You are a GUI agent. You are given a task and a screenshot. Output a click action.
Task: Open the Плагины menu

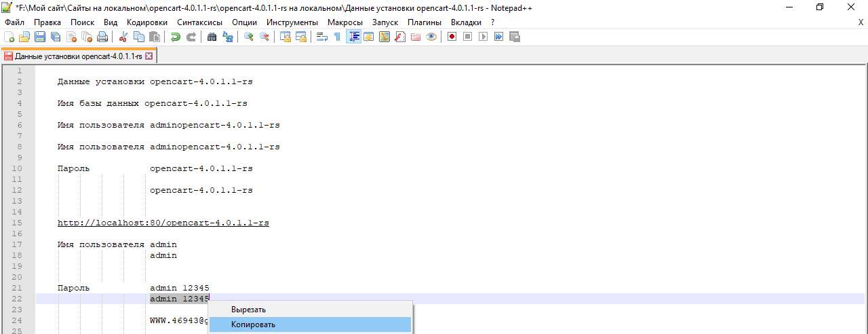[425, 22]
